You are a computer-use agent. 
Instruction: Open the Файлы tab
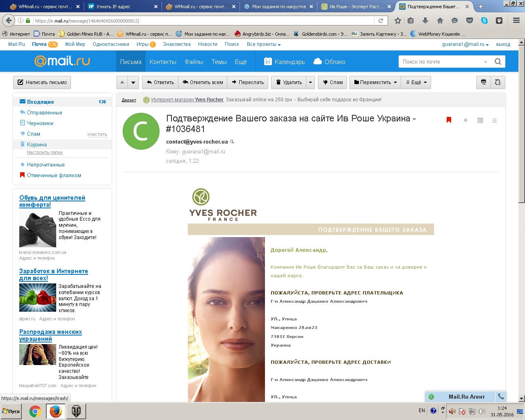pos(194,62)
